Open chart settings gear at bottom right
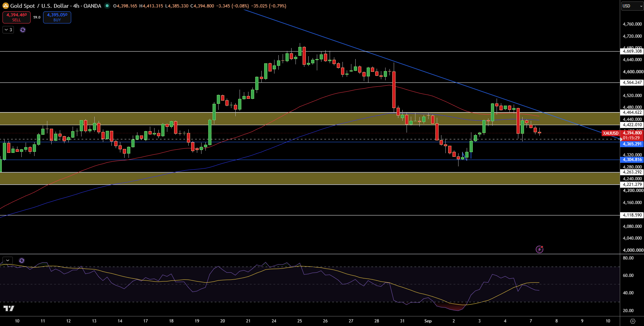This screenshot has width=644, height=326. pos(633,321)
